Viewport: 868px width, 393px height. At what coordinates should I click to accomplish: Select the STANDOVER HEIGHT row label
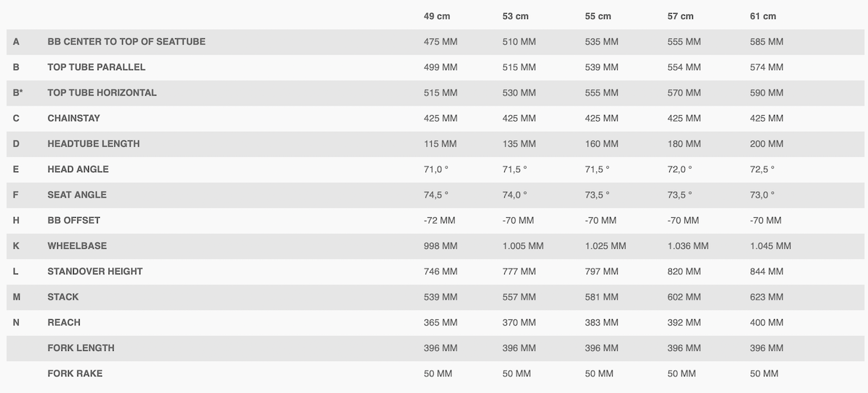(x=95, y=271)
